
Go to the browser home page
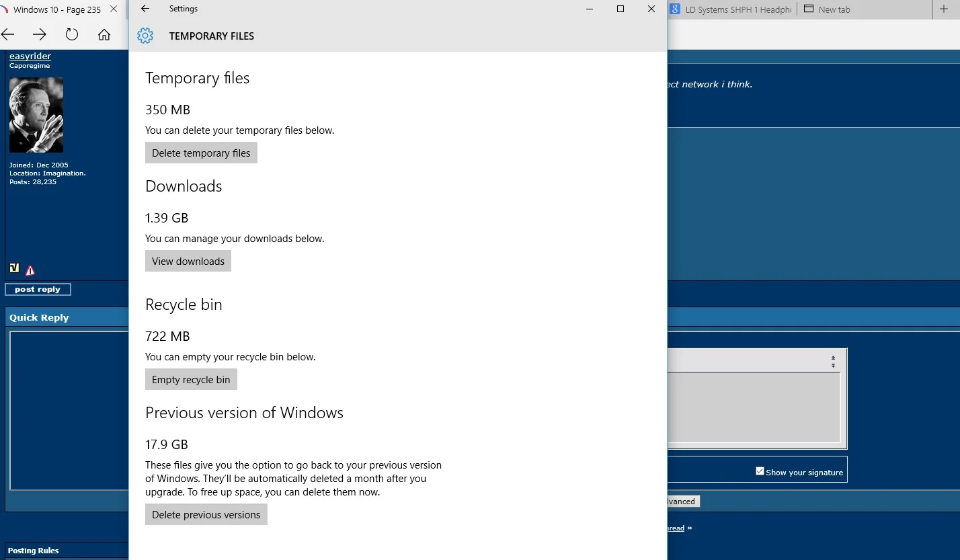click(104, 34)
